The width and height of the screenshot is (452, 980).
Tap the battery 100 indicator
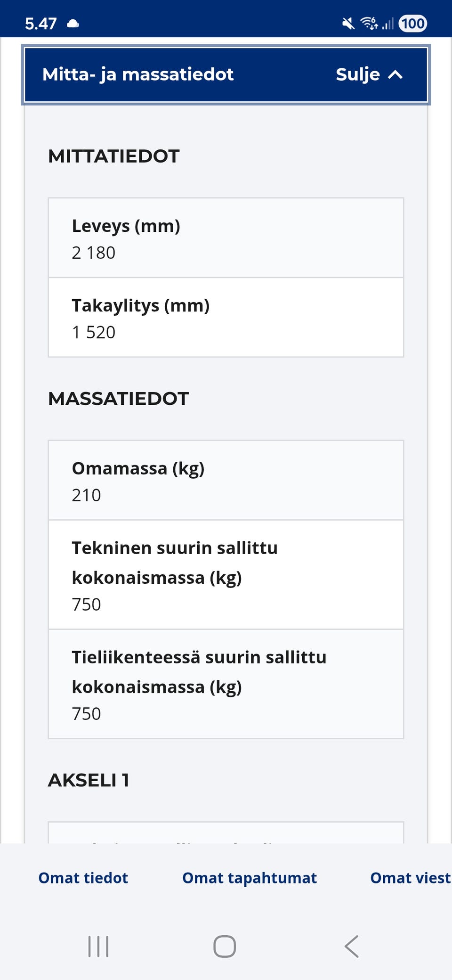tap(412, 23)
